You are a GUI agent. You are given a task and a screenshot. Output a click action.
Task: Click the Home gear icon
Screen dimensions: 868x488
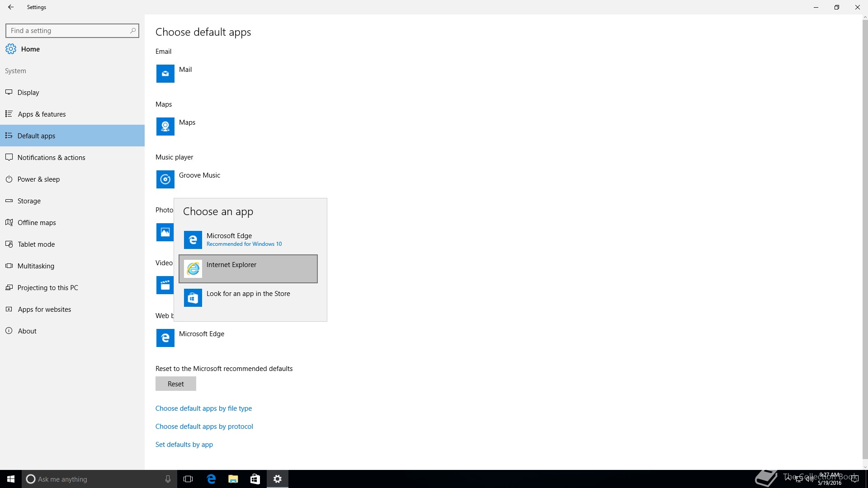(x=11, y=49)
